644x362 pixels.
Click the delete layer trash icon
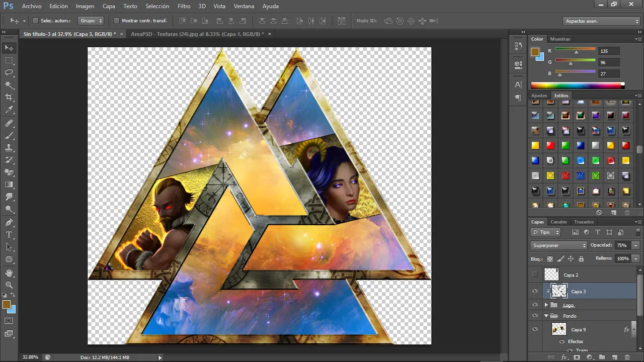coord(627,357)
